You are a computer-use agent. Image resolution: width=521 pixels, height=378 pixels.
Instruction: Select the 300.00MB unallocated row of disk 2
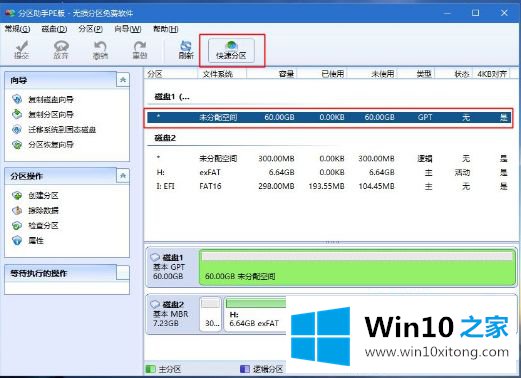tap(329, 158)
